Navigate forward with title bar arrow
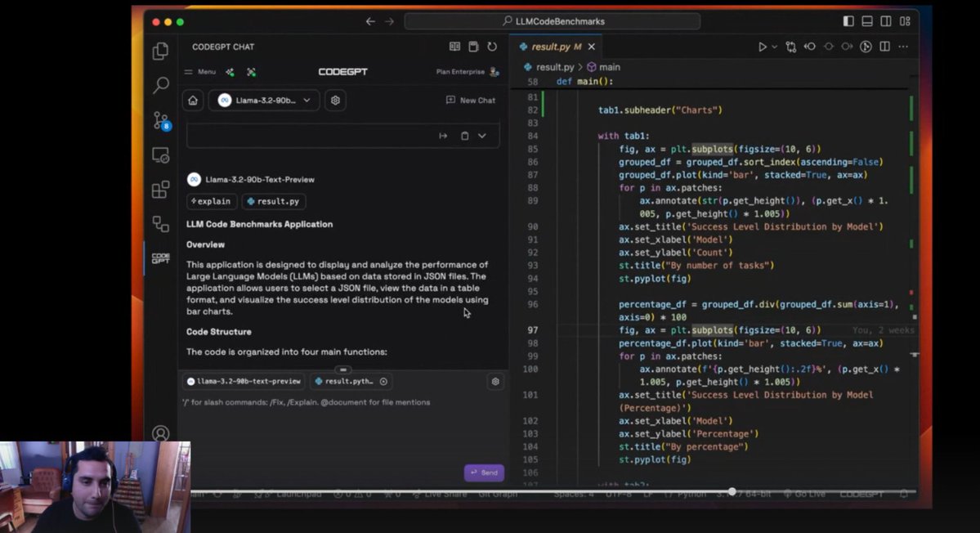The image size is (980, 533). click(x=389, y=21)
